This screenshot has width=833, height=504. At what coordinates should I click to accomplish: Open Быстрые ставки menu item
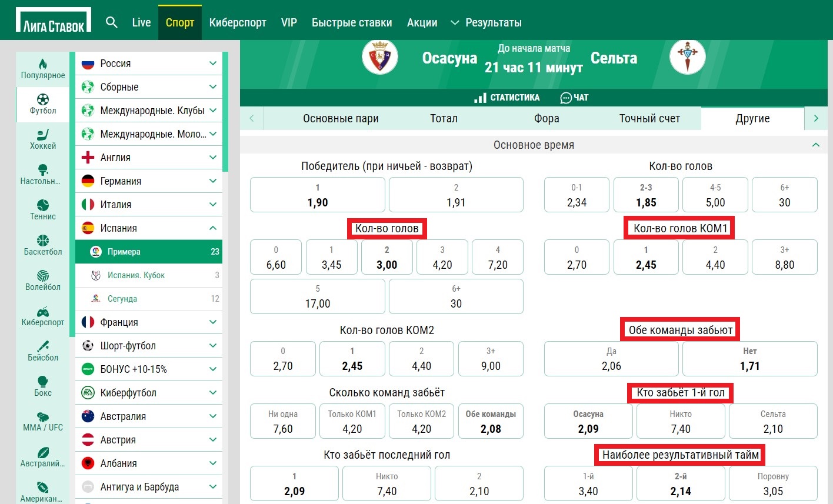coord(352,22)
